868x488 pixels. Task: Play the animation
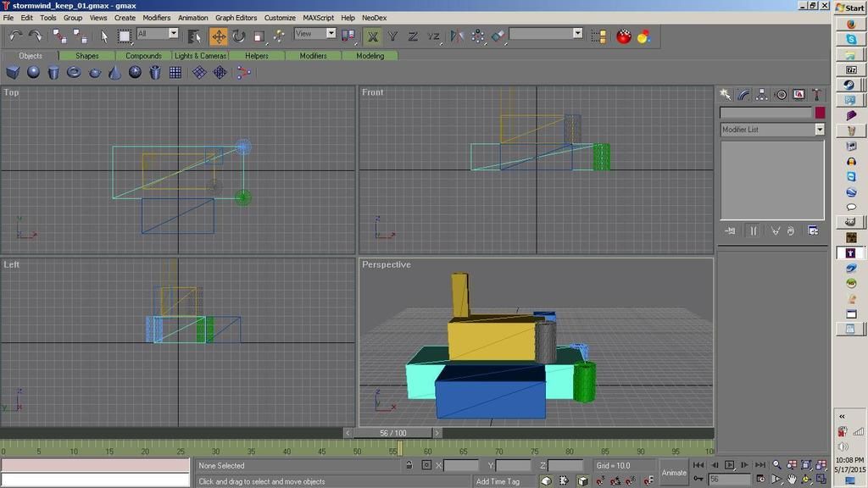coord(730,465)
